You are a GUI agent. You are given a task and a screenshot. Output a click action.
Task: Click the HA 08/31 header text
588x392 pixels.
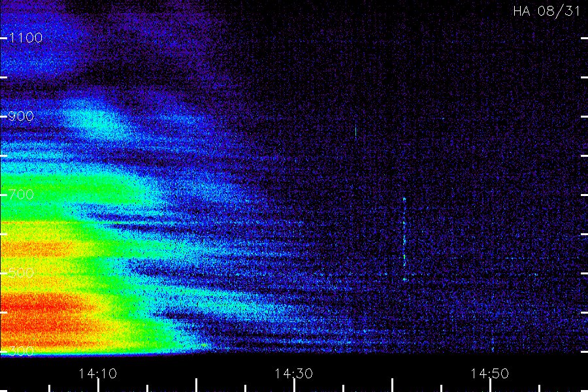pos(547,11)
